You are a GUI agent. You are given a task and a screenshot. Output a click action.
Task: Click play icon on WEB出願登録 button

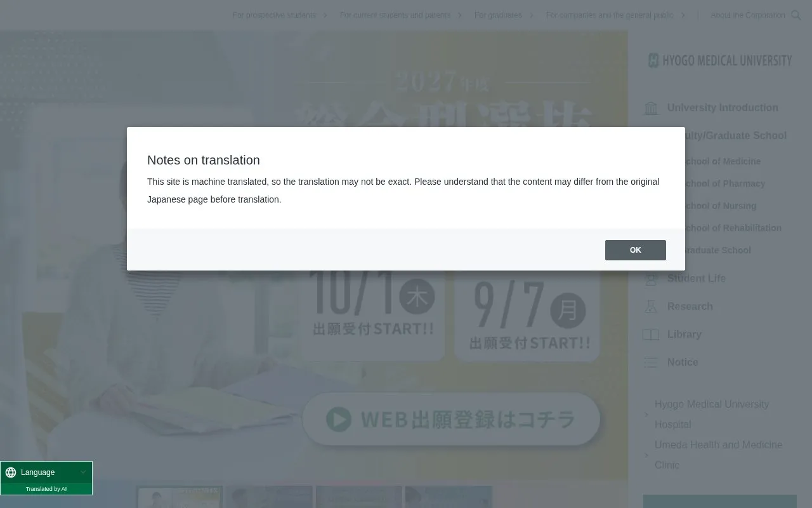coord(339,419)
